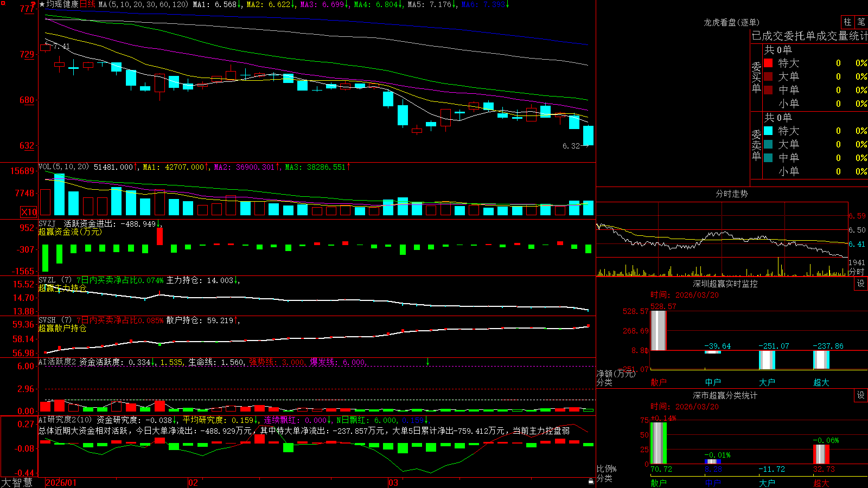Click the small red square icon in the top-left corner
Image resolution: width=868 pixels, height=488 pixels.
click(3, 3)
